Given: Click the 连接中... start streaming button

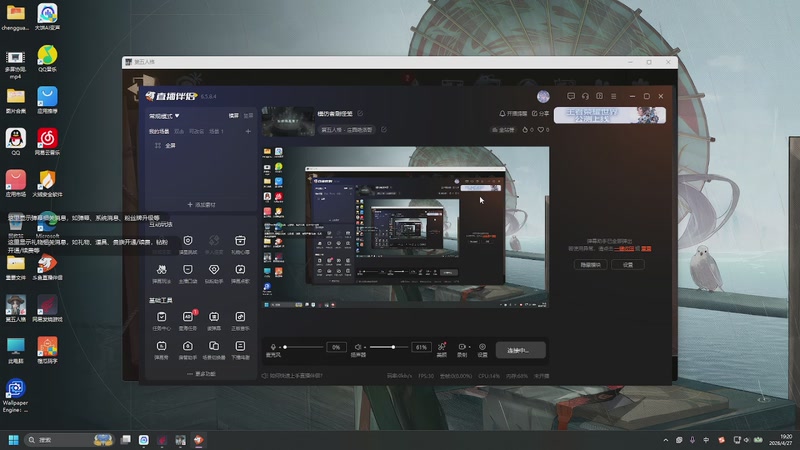Looking at the screenshot, I should pyautogui.click(x=520, y=350).
